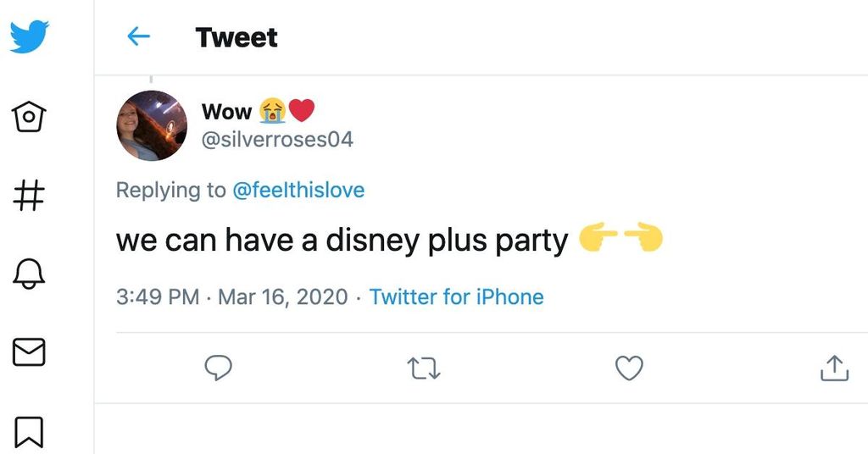Open the profile picture of silverroses04
Image resolution: width=868 pixels, height=454 pixels.
[x=152, y=125]
